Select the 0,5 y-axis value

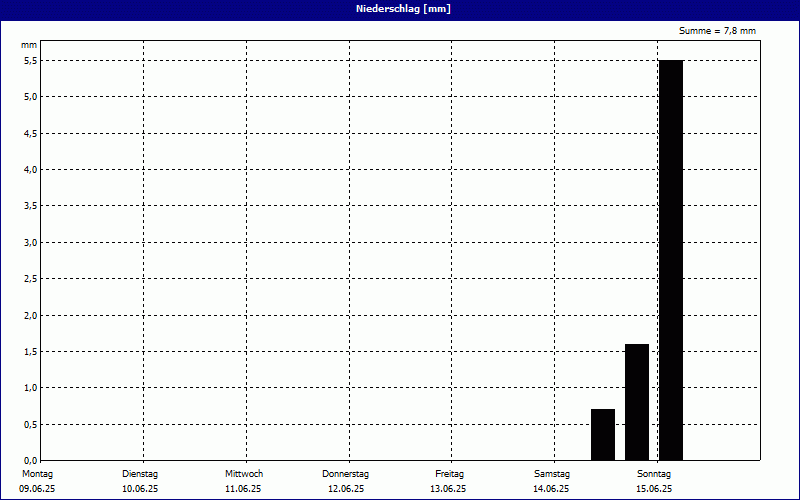(x=31, y=424)
